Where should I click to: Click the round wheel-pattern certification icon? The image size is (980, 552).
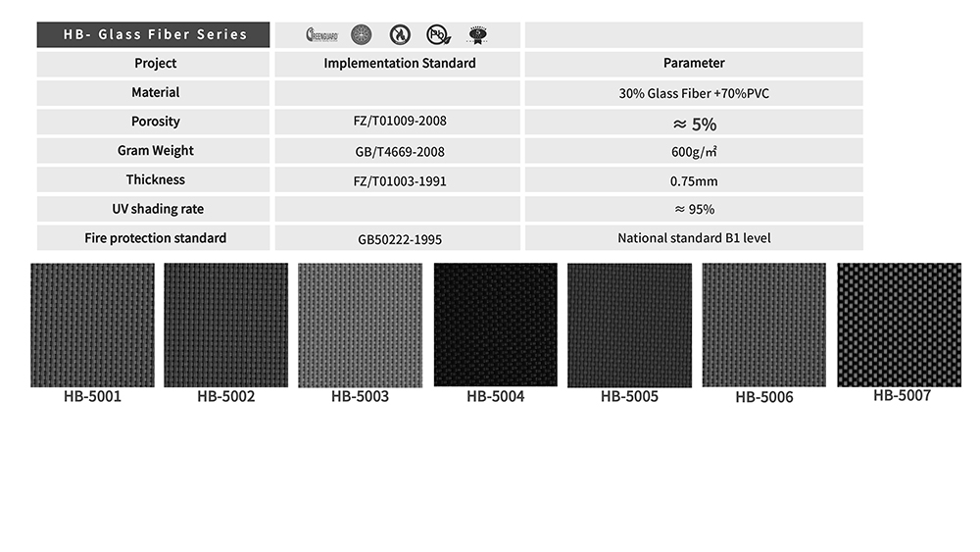click(361, 35)
